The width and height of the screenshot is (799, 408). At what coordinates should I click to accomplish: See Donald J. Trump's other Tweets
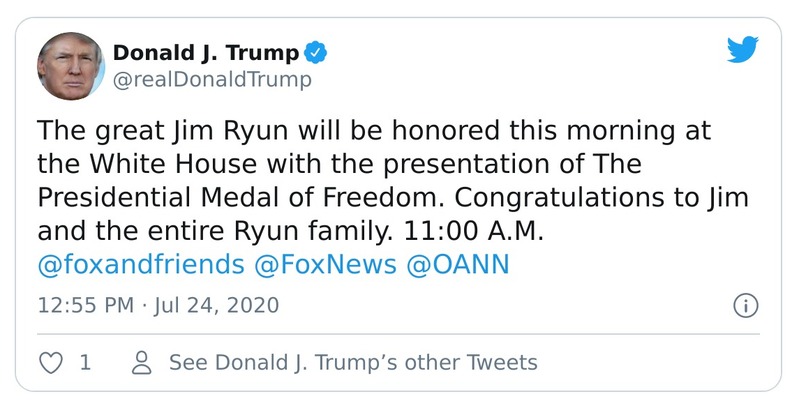353,362
